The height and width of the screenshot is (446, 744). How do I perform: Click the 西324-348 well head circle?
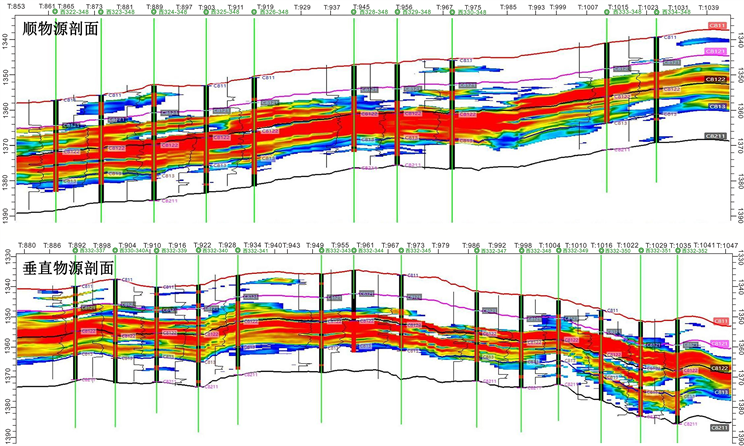pos(153,12)
